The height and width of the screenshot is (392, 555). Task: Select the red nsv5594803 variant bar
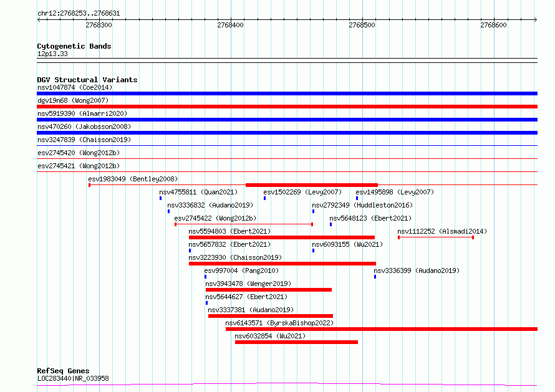pyautogui.click(x=282, y=237)
